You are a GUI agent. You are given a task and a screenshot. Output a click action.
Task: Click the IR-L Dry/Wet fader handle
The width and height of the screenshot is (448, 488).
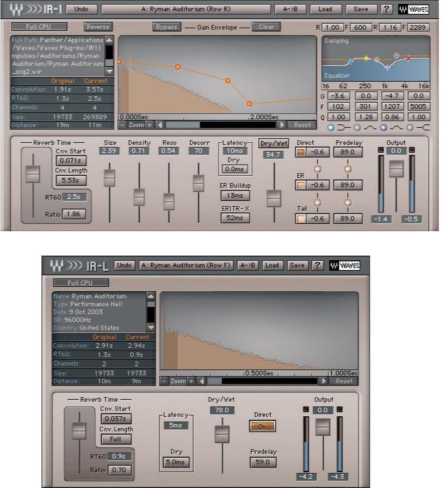(222, 434)
